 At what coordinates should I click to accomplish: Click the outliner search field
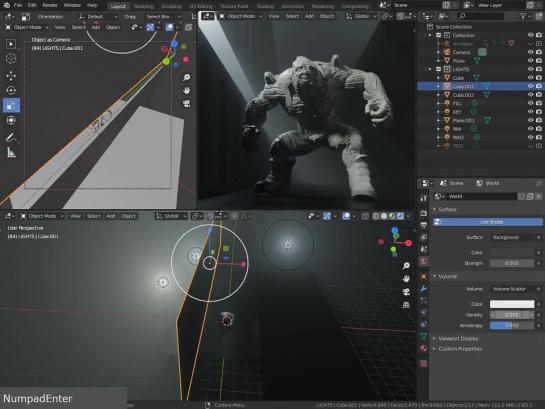pyautogui.click(x=481, y=16)
